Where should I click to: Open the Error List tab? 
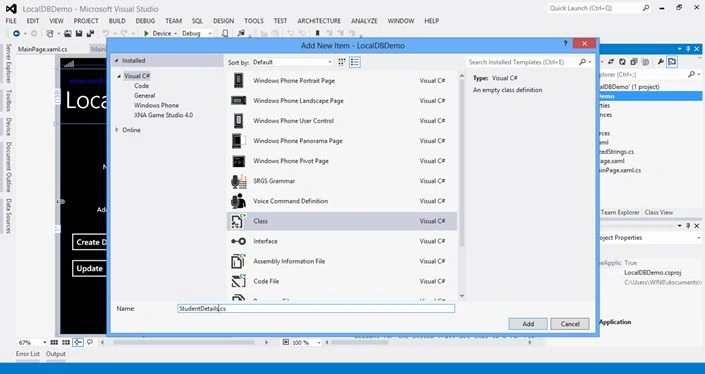(x=28, y=354)
